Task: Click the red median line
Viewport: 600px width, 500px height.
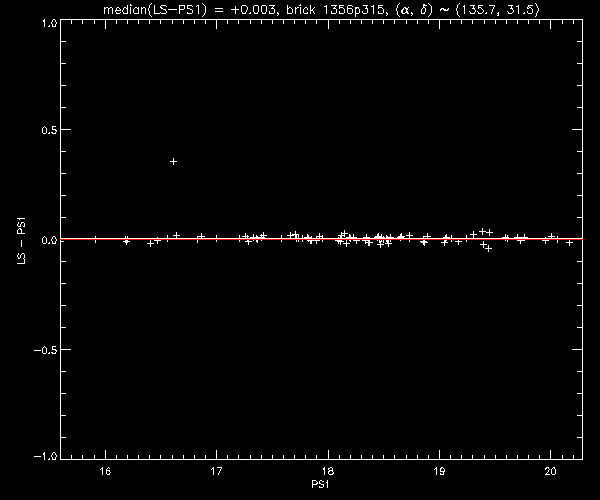Action: tap(321, 239)
